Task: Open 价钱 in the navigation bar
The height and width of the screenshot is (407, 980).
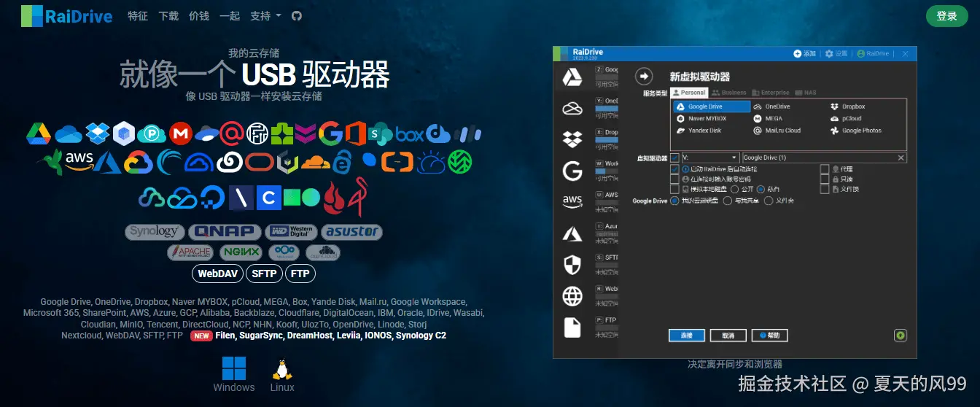Action: [199, 15]
